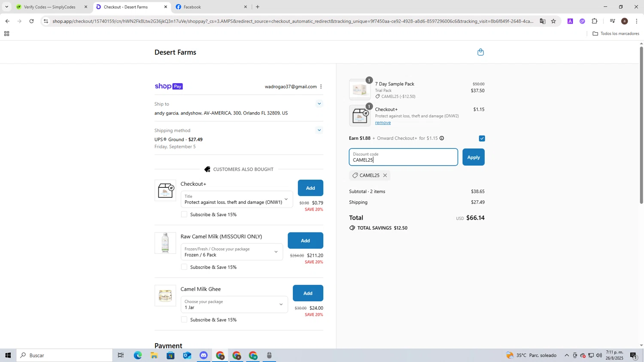The width and height of the screenshot is (644, 362).
Task: Open the taskbar clock and date
Action: pyautogui.click(x=614, y=355)
